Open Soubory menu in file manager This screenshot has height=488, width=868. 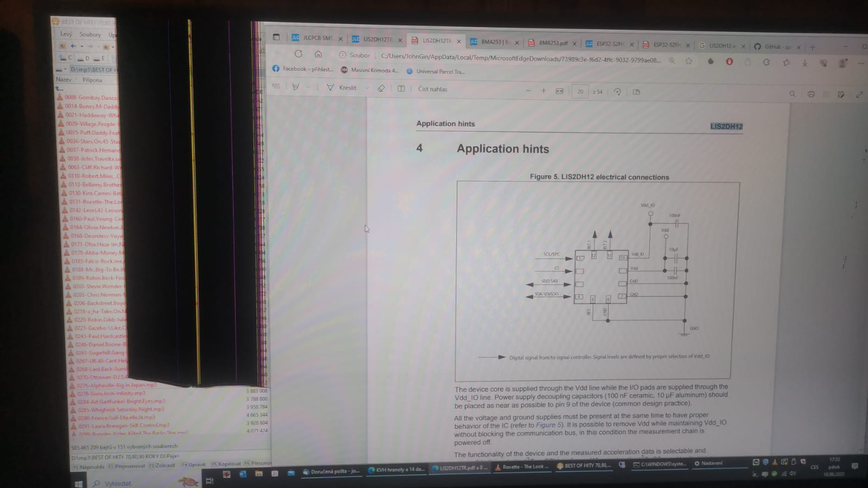90,34
